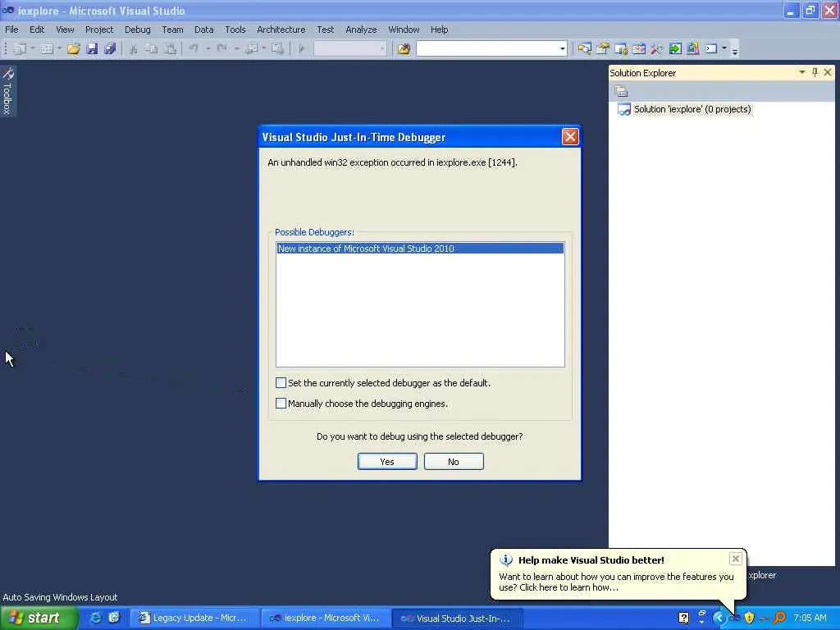840x630 pixels.
Task: Open the File menu
Action: [x=11, y=30]
